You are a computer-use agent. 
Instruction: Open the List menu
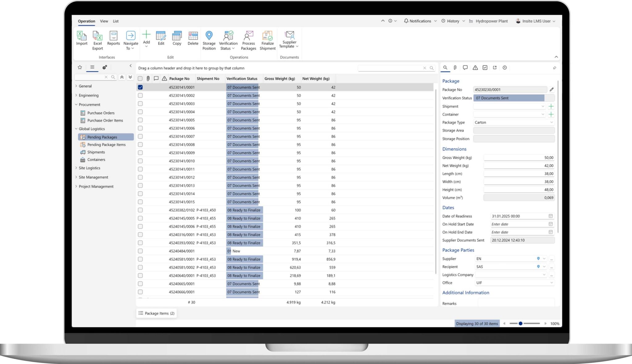tap(116, 21)
